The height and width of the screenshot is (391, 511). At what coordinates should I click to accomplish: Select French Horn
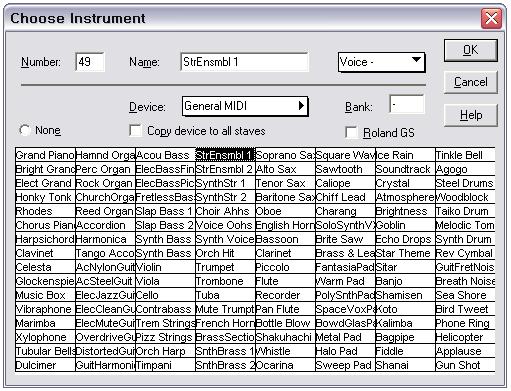(x=225, y=323)
